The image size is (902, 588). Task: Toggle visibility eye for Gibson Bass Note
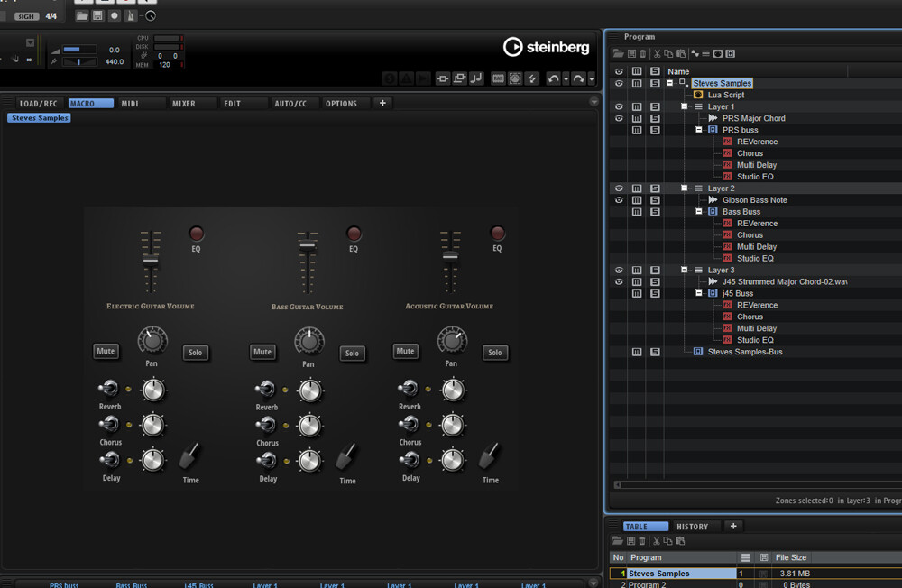pos(619,200)
